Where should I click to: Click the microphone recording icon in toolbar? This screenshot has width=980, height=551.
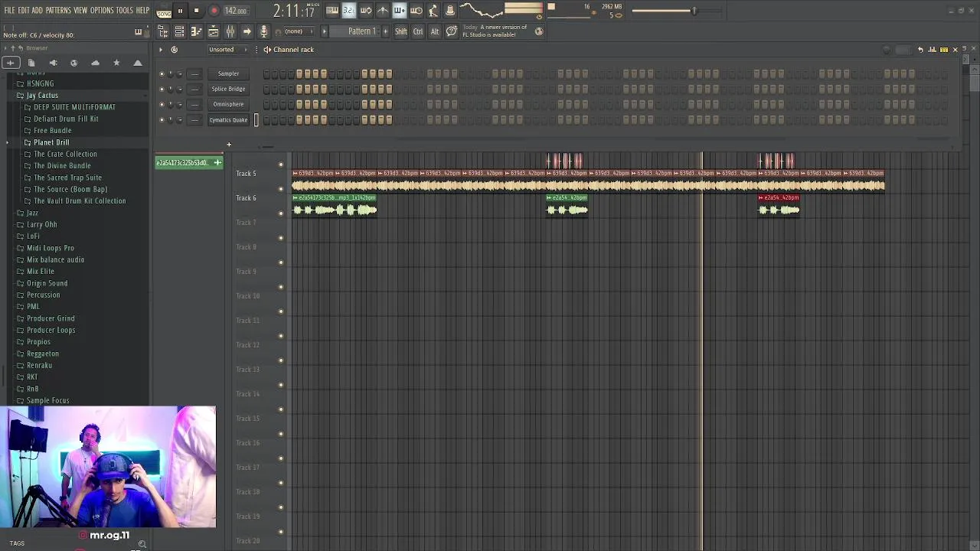point(264,31)
